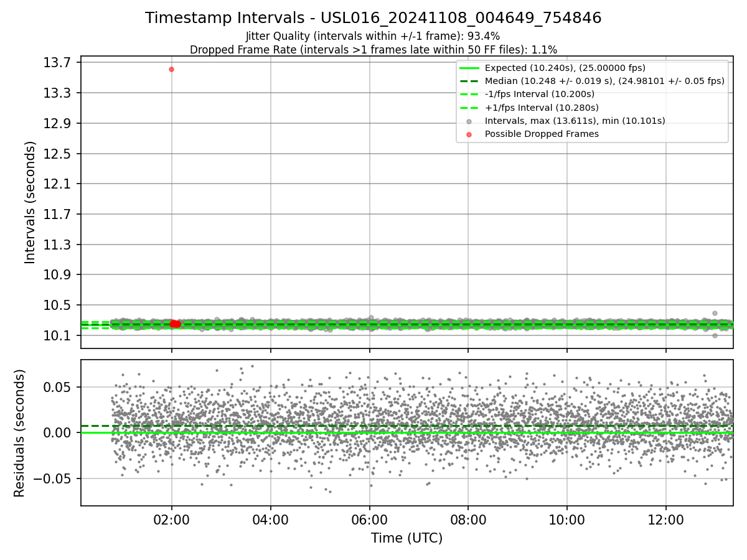Click the gray outlier point near 10.1s at 13:00
The image size is (747, 560).
[x=715, y=335]
